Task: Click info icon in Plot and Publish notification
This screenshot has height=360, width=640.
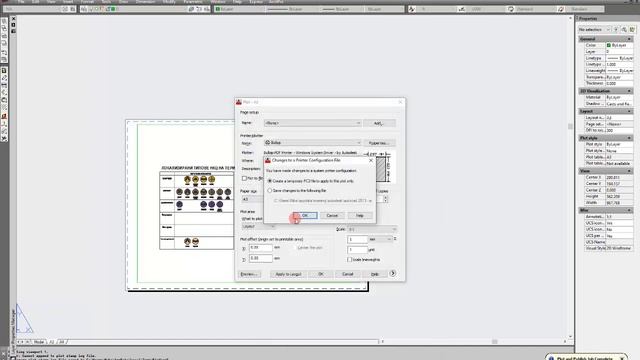Action: pos(551,358)
